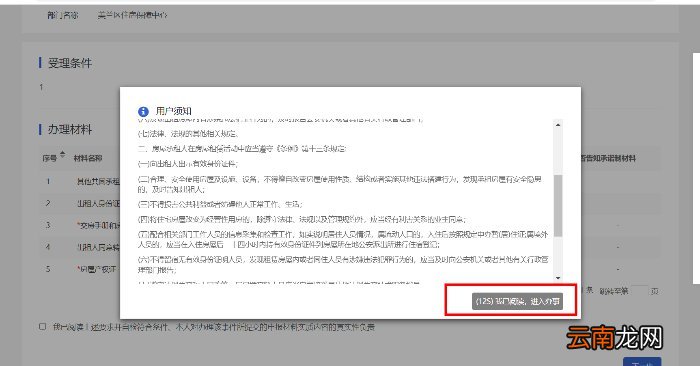Click the 材料名称 column header
The height and width of the screenshot is (366, 700).
[88, 158]
